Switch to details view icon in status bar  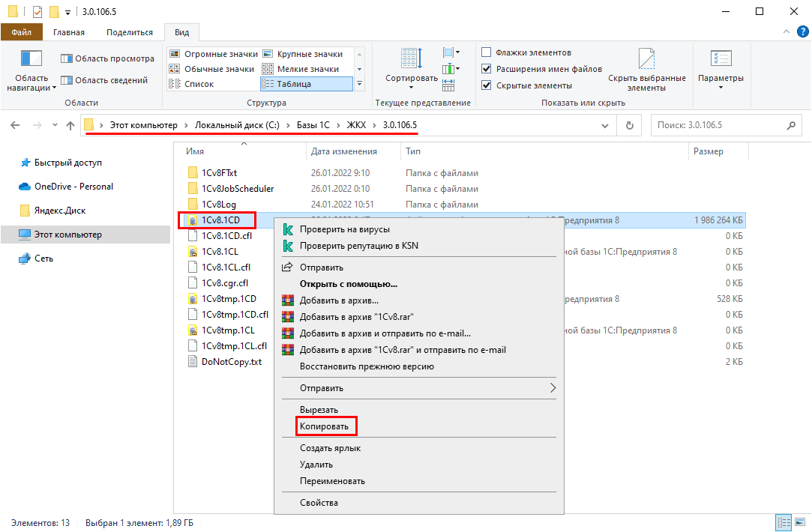[784, 523]
